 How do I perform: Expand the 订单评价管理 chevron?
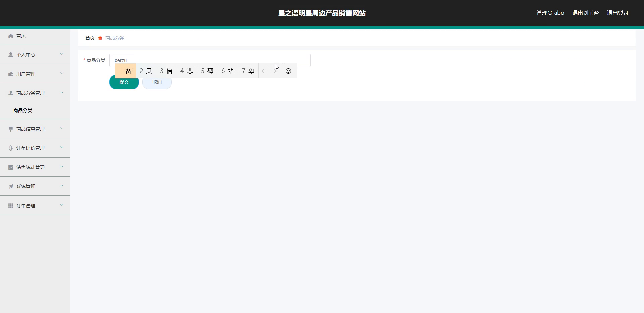coord(62,147)
